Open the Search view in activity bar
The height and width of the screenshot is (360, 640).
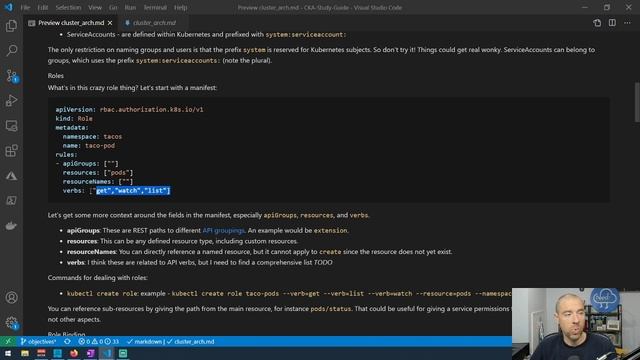coord(11,51)
